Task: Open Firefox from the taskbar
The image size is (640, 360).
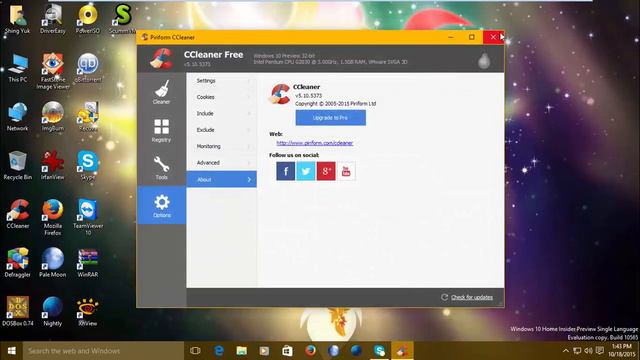Action: [x=310, y=351]
